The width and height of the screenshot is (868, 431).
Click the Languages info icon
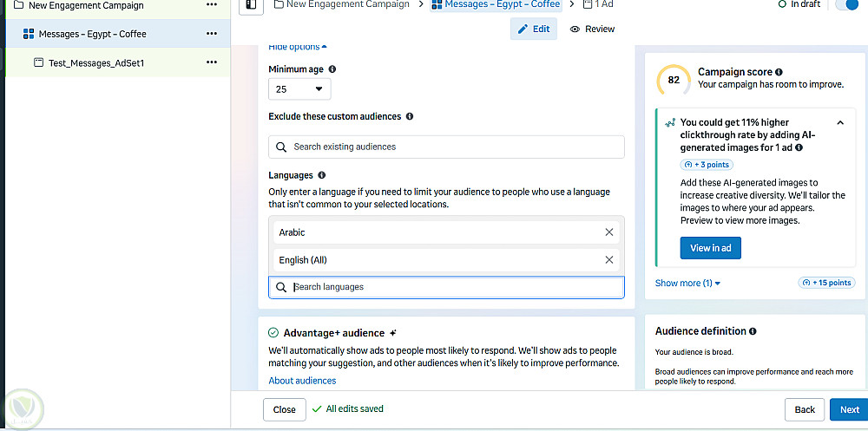[322, 175]
